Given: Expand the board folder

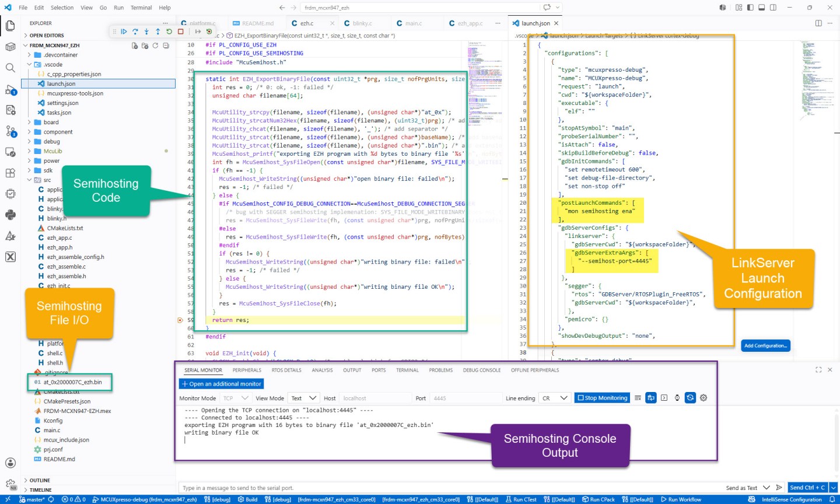Looking at the screenshot, I should pos(51,123).
